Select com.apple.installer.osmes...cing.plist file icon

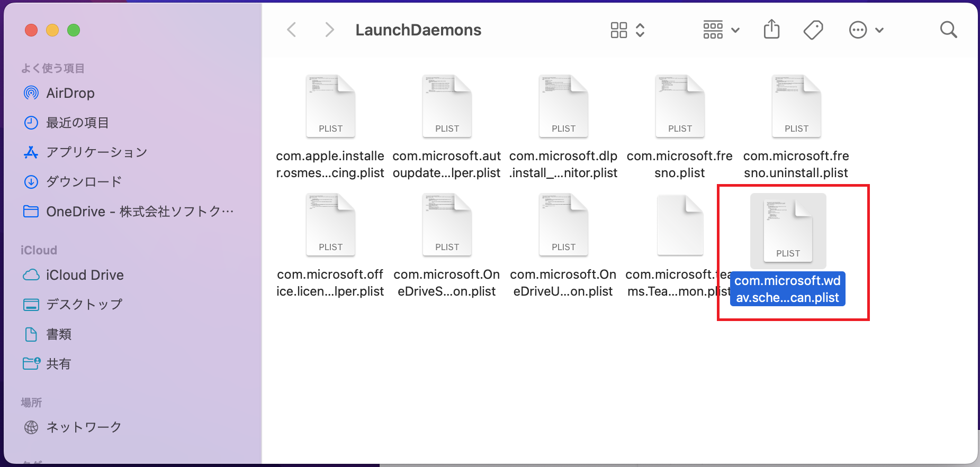[x=330, y=106]
